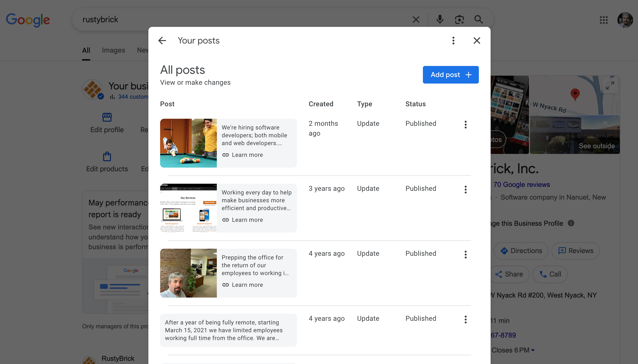Click the info icon beside Business Profile
Image resolution: width=638 pixels, height=364 pixels.
tap(572, 223)
